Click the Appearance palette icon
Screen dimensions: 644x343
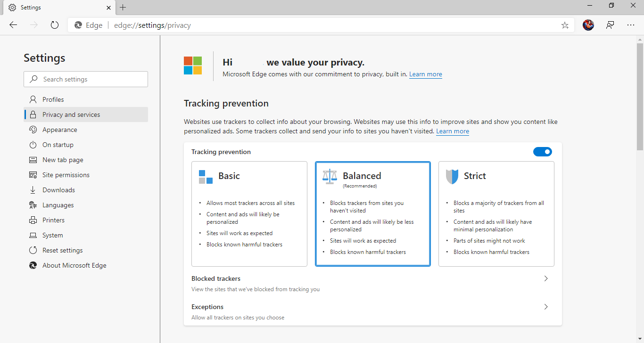(x=33, y=130)
